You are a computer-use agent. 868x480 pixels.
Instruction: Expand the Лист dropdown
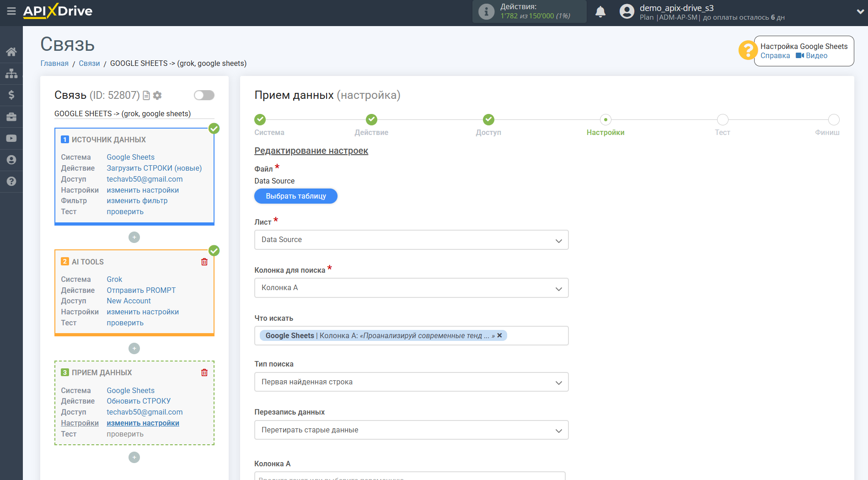[411, 240]
